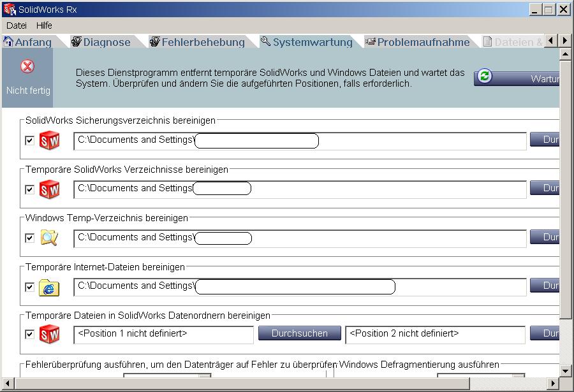Toggle Windows Temp-Verzeichnis bereinigen checkbox

29,238
